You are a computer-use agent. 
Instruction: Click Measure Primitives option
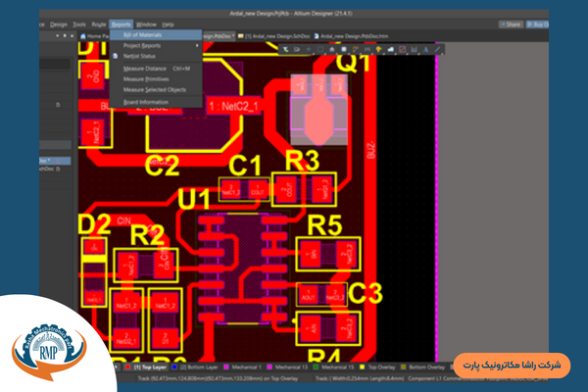[145, 79]
